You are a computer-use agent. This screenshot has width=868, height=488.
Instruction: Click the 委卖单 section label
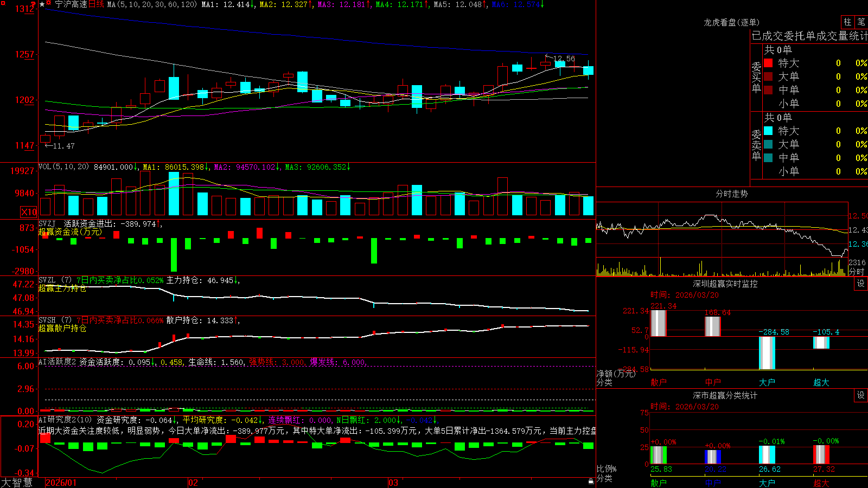[756, 145]
